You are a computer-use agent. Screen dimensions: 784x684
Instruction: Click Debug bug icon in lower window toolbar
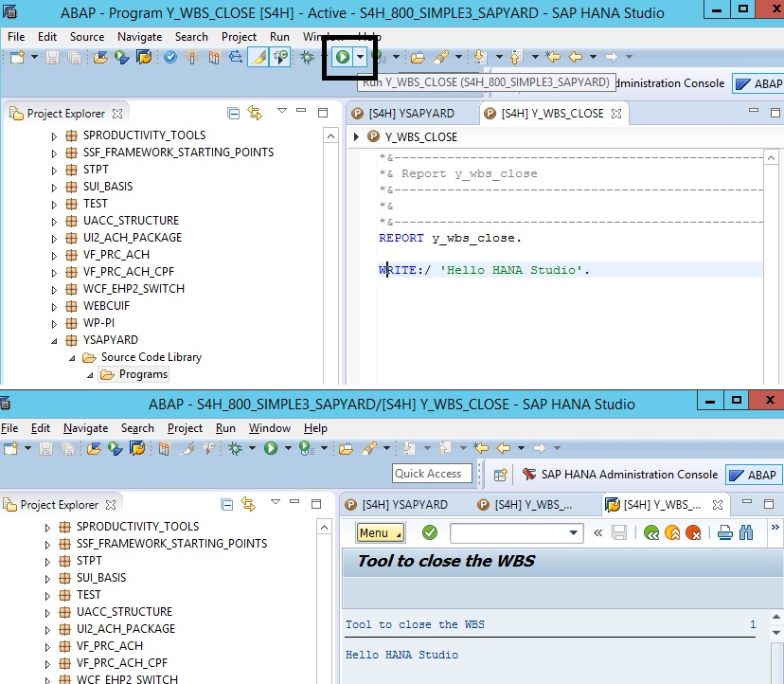[235, 448]
